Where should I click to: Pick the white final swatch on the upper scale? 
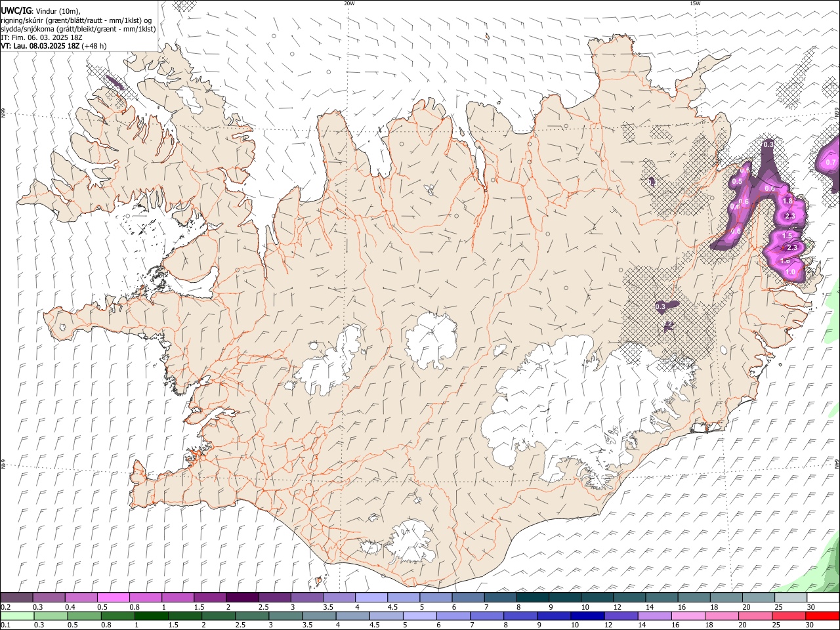[823, 598]
